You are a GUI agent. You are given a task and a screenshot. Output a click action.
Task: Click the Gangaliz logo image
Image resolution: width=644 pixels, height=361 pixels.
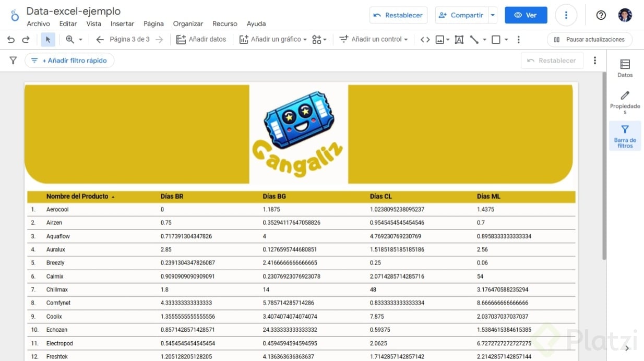point(299,134)
